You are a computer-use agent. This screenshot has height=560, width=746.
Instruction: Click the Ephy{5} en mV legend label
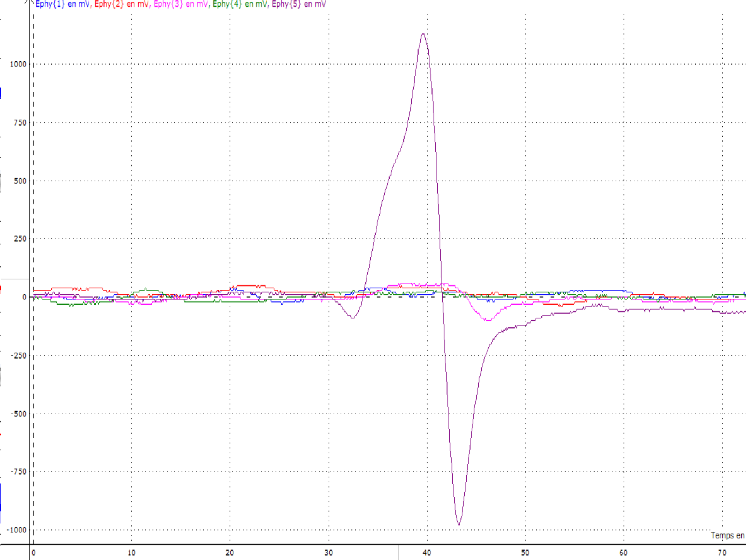click(299, 4)
